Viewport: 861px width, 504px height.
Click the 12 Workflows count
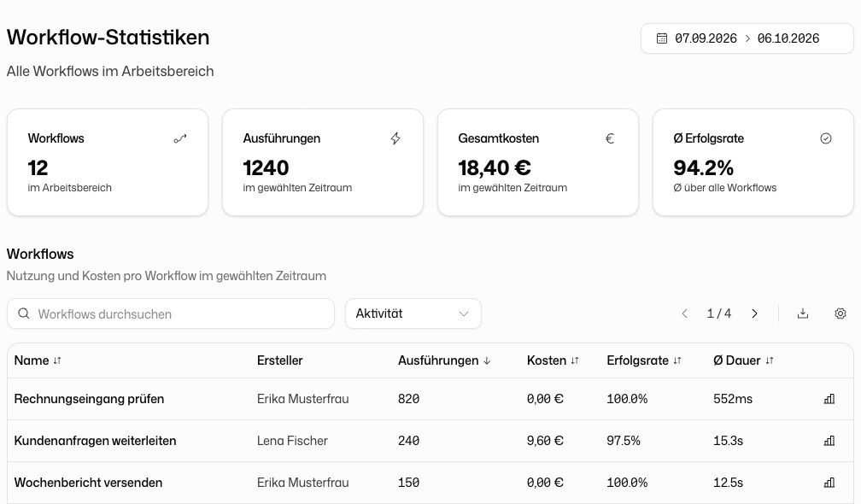pos(38,168)
